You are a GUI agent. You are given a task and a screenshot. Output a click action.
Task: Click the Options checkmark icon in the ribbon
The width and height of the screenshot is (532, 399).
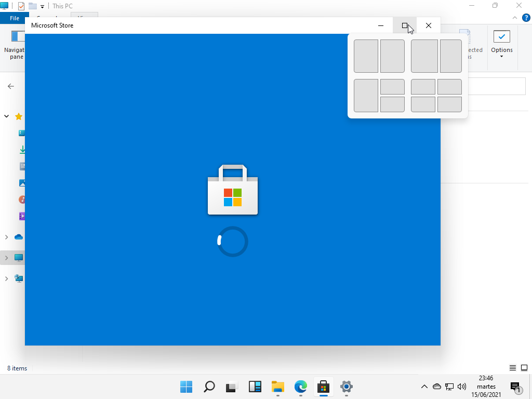pos(502,37)
